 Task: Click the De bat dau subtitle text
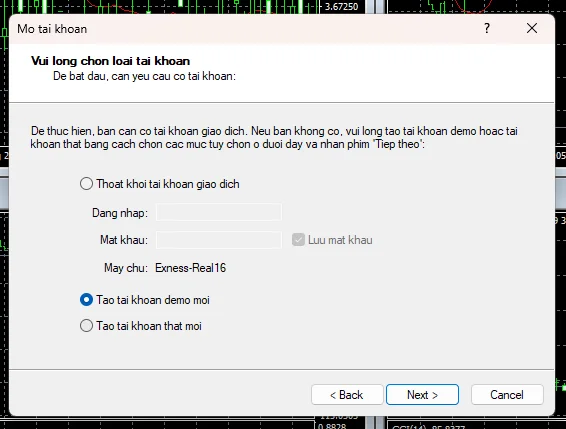click(x=144, y=76)
